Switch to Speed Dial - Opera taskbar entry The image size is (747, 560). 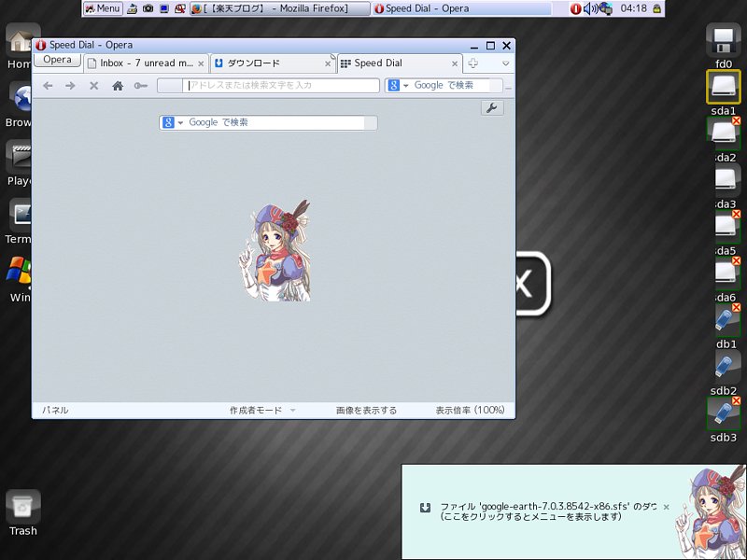coord(461,8)
